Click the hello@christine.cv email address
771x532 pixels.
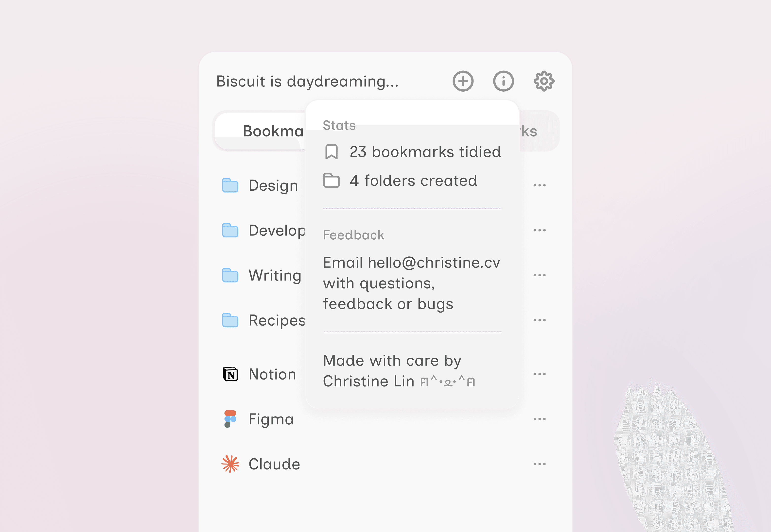[434, 263]
